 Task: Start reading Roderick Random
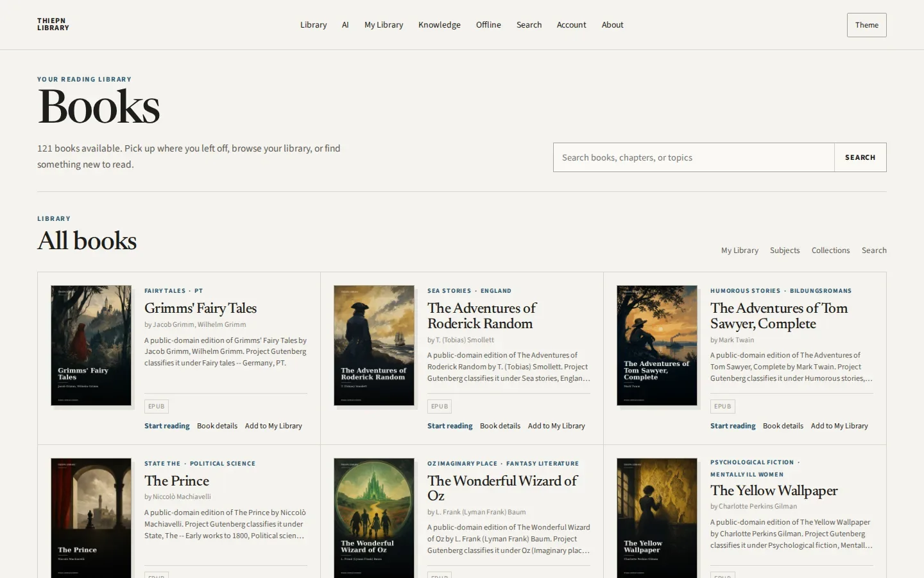click(450, 426)
